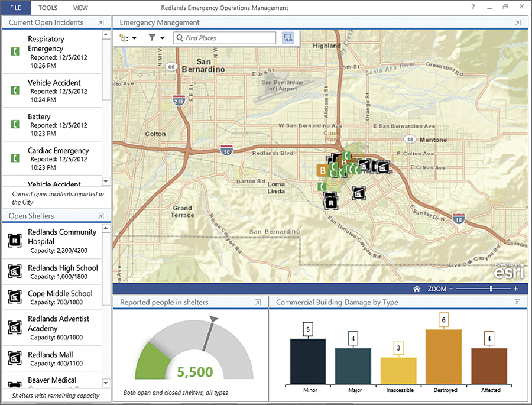The height and width of the screenshot is (405, 532).
Task: Click the esri logo on the map
Action: tap(508, 271)
